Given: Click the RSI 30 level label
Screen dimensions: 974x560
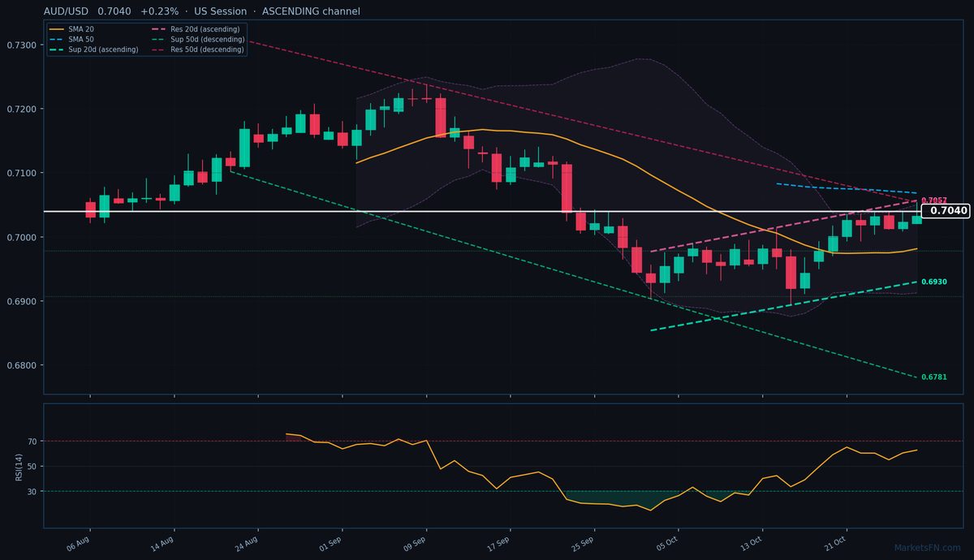Looking at the screenshot, I should (32, 492).
